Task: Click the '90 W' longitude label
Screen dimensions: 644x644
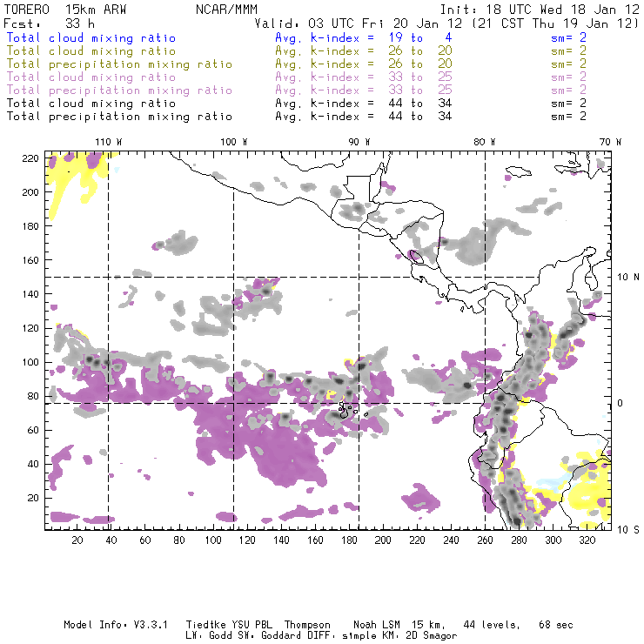Action: point(359,142)
